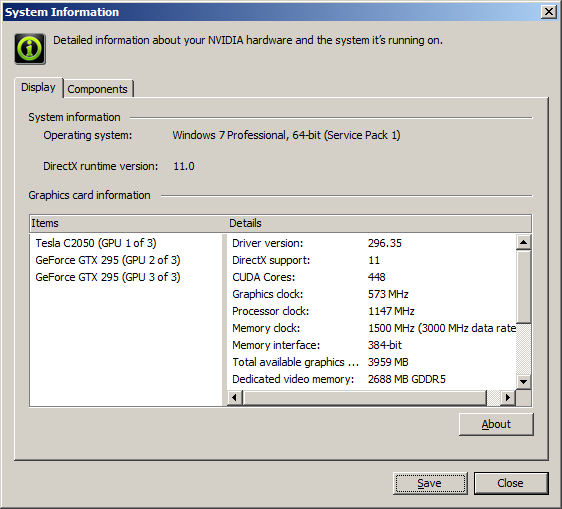
Task: Select GeForce GTX 295 (GPU 2 of 3)
Action: pyautogui.click(x=108, y=260)
